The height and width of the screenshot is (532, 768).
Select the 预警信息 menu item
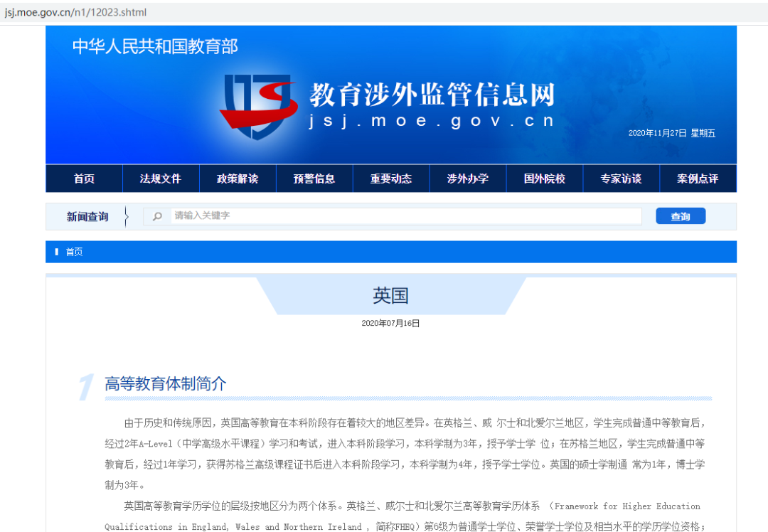point(314,179)
